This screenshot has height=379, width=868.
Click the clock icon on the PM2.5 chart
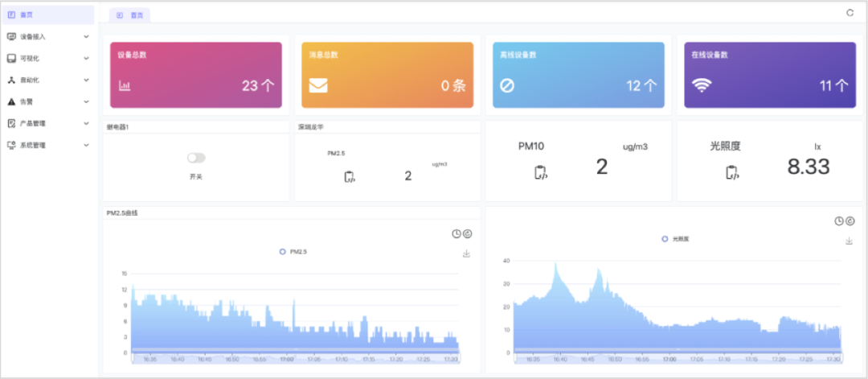(457, 234)
